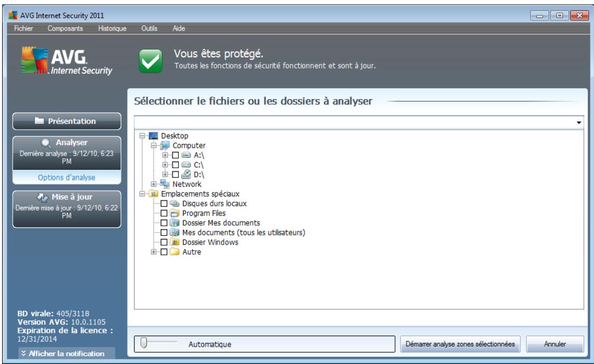
Task: Click the Program Files folder icon
Action: 175,213
